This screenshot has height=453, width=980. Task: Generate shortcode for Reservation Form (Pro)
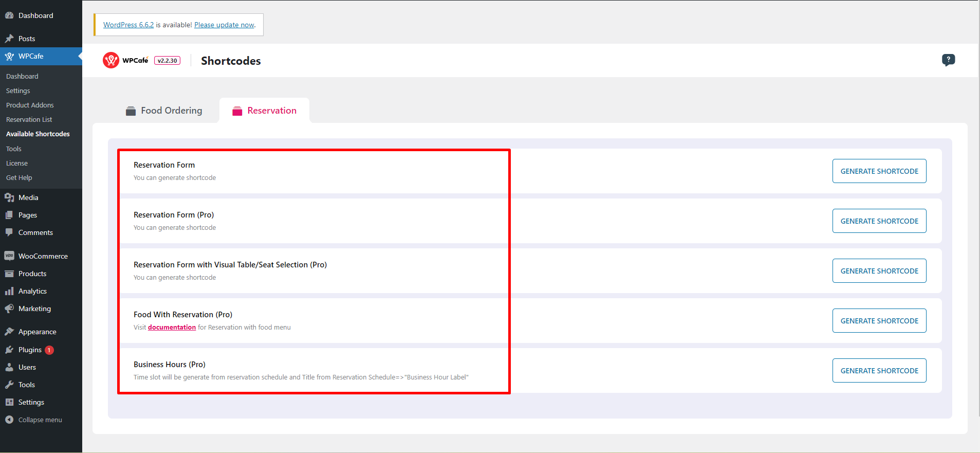click(x=879, y=221)
